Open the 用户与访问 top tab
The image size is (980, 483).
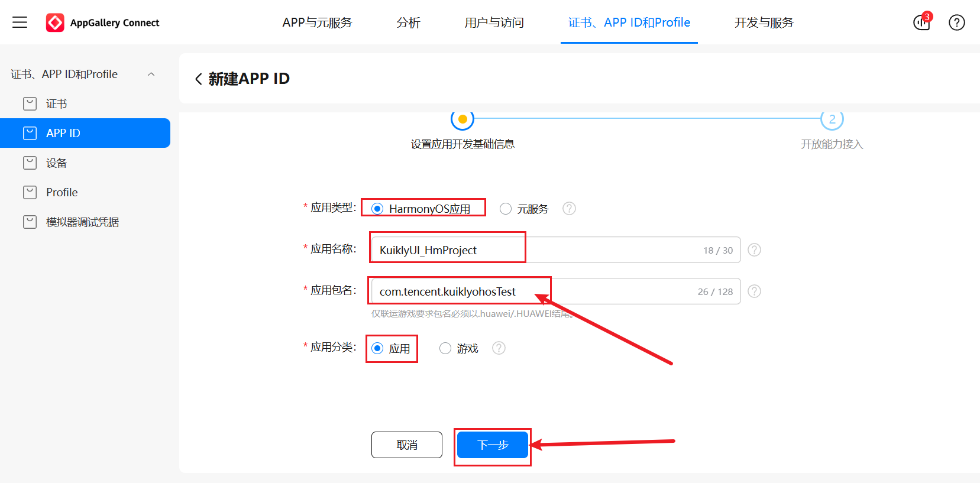point(494,22)
